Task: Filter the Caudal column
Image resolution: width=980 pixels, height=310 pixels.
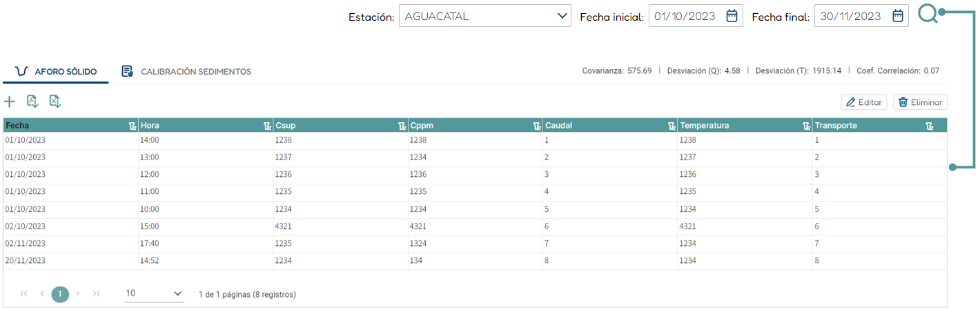Action: point(672,126)
